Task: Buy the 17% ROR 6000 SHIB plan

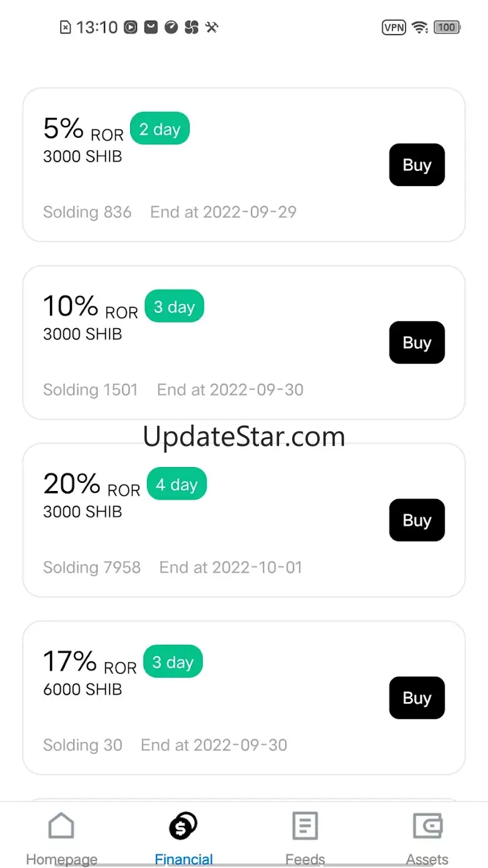Action: [417, 698]
